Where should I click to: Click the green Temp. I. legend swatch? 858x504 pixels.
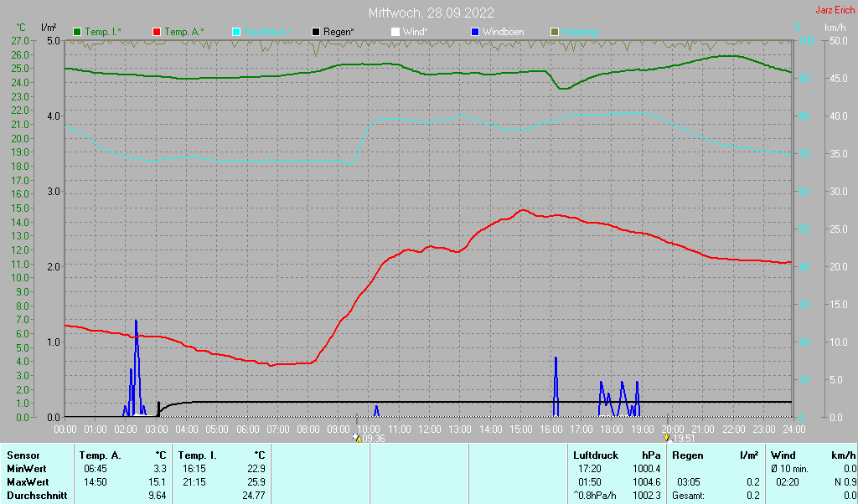[x=77, y=33]
